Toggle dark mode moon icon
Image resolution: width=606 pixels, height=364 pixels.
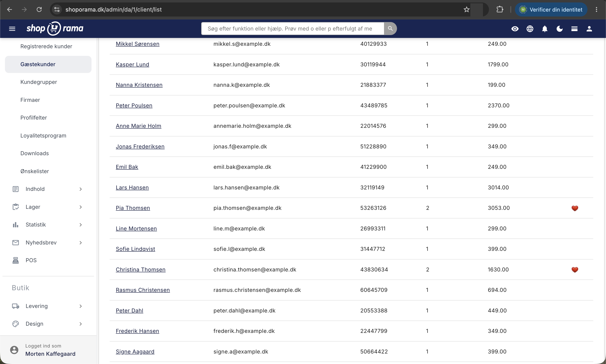pyautogui.click(x=559, y=29)
